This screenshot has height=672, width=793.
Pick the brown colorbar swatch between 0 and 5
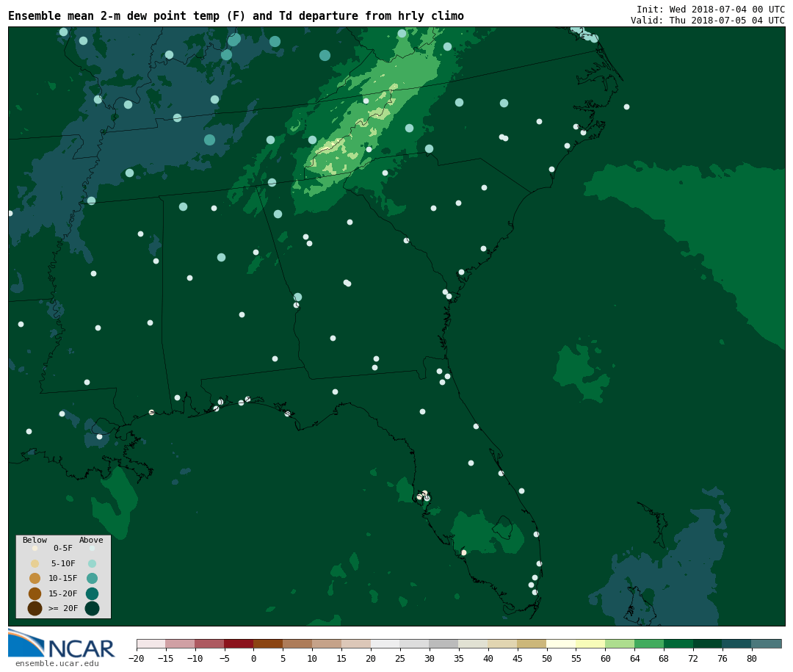point(268,644)
